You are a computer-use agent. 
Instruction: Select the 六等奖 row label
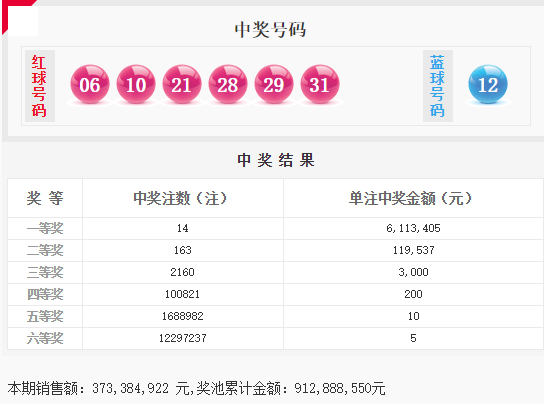point(45,338)
